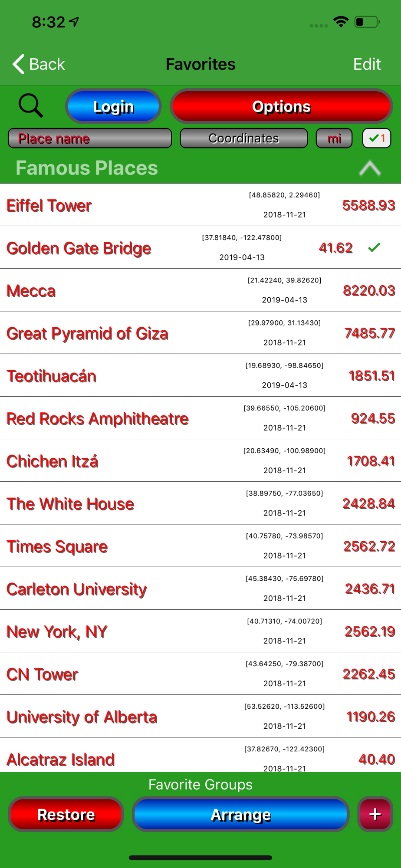Image resolution: width=401 pixels, height=868 pixels.
Task: Tap the battery status indicator
Action: tap(367, 22)
